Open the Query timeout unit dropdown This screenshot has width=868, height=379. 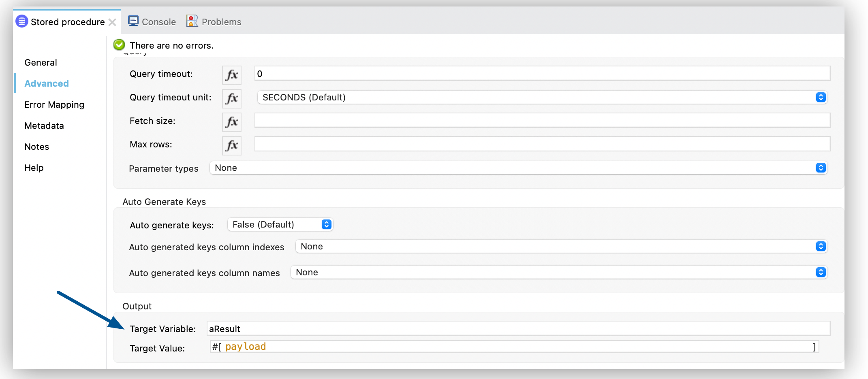click(x=821, y=97)
